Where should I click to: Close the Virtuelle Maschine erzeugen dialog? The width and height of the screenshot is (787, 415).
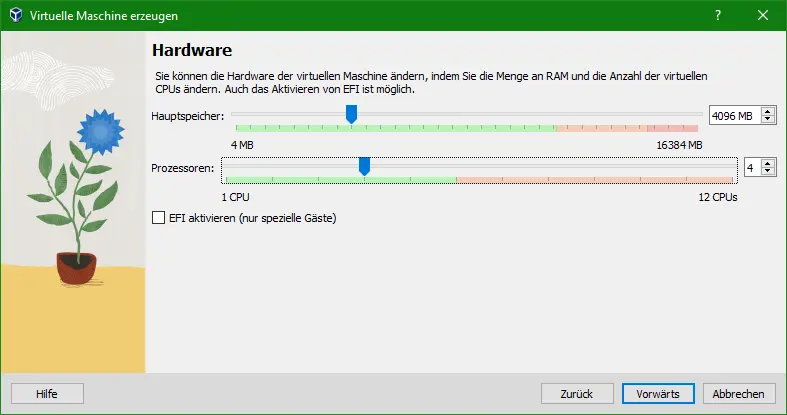(763, 15)
